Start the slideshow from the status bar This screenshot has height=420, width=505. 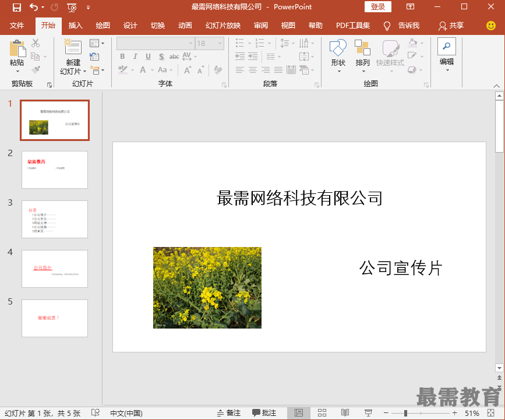(368, 413)
